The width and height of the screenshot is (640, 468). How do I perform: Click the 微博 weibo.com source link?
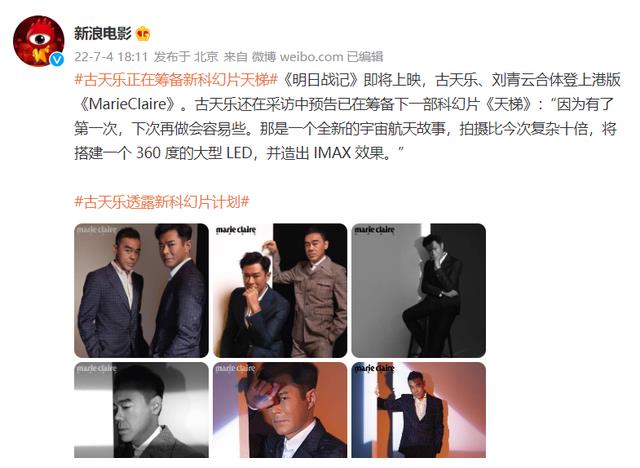click(x=297, y=57)
